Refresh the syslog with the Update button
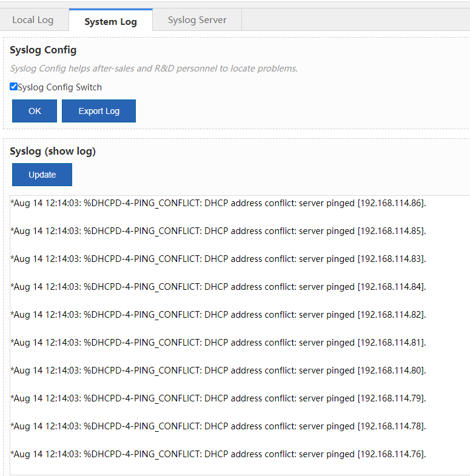 tap(42, 175)
